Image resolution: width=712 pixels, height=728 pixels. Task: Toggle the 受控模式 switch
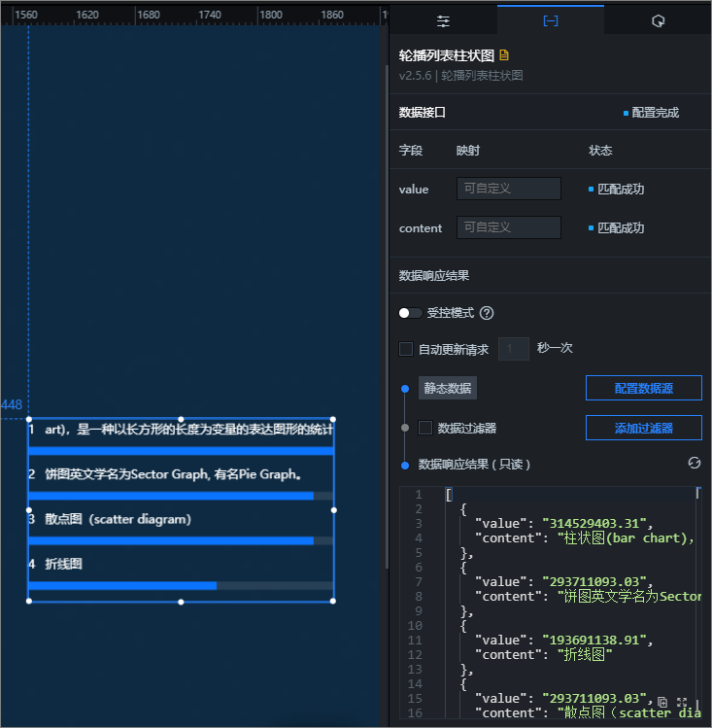pos(410,313)
